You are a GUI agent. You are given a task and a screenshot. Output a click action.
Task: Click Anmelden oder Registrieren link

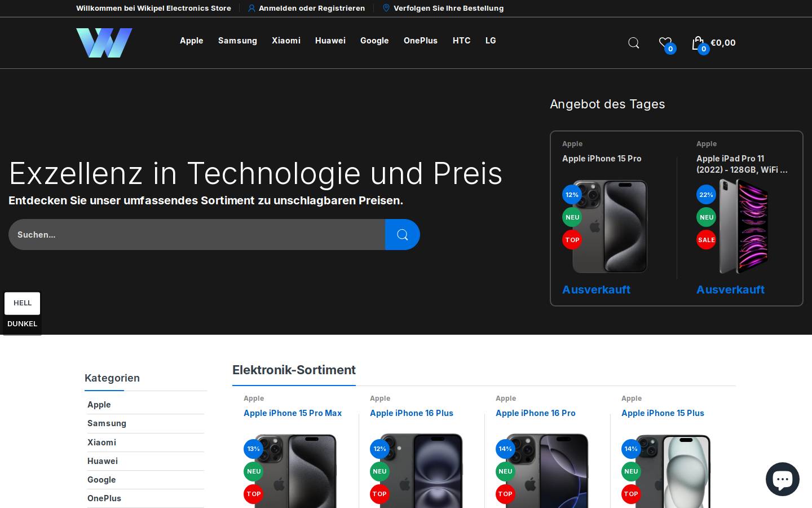point(312,8)
